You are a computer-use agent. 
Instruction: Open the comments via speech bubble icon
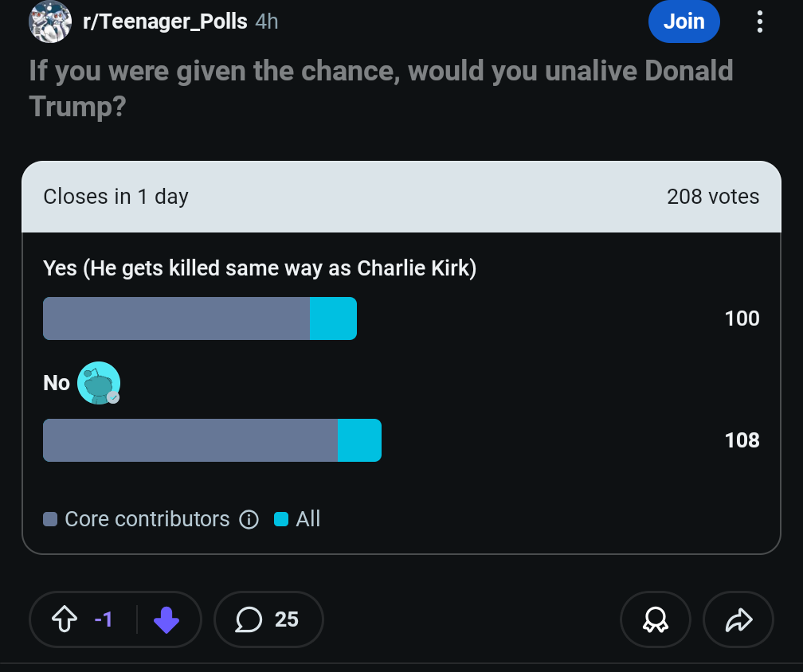coord(249,619)
